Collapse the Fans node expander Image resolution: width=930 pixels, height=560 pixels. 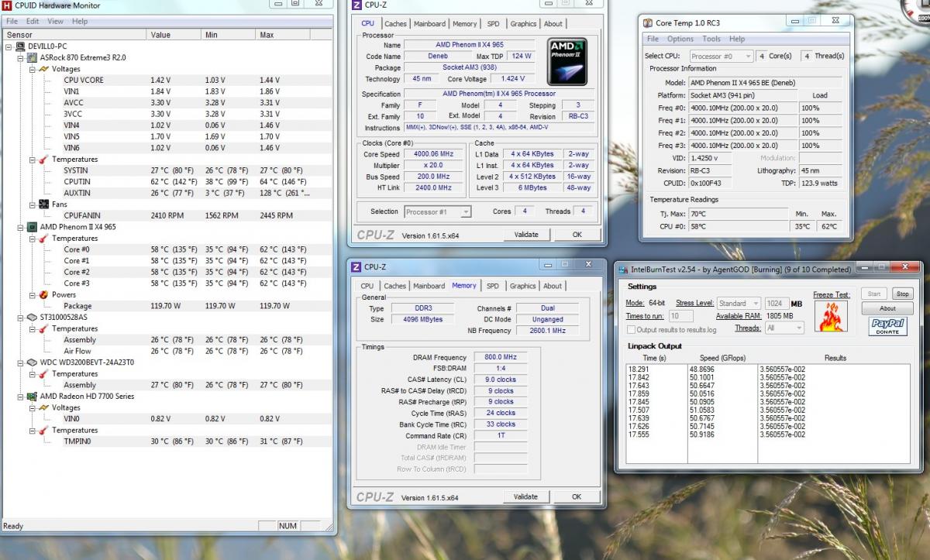(x=33, y=204)
